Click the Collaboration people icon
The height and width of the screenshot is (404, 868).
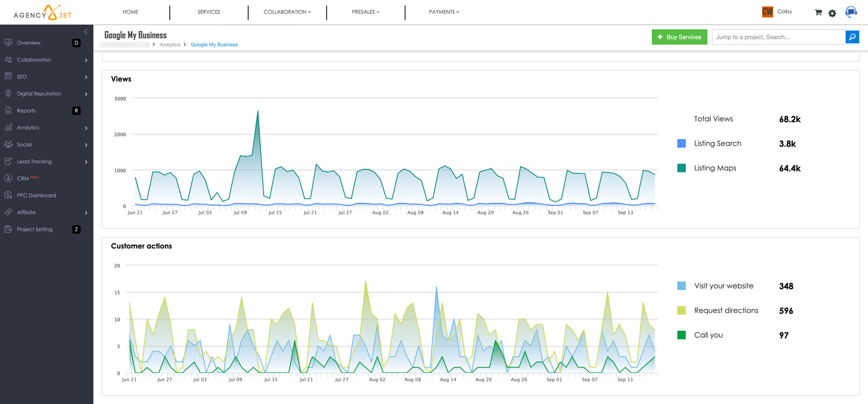click(x=8, y=60)
